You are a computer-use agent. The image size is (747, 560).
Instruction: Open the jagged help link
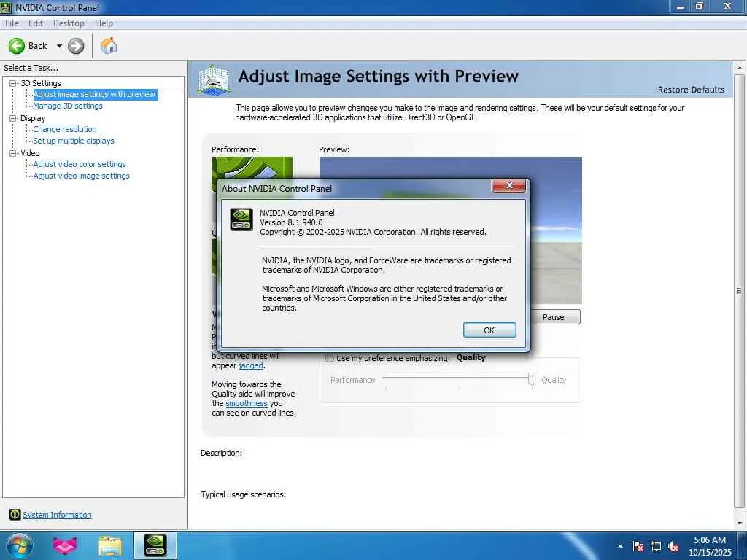tap(251, 365)
